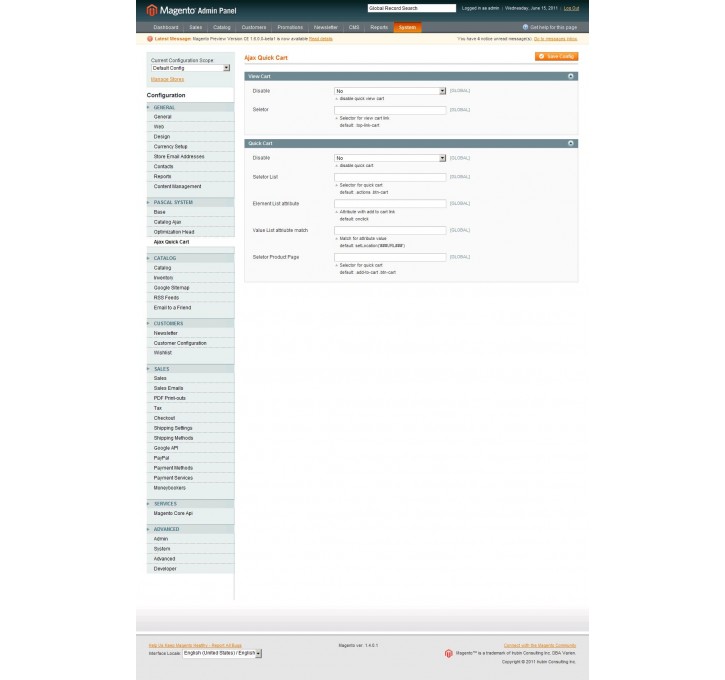Open the Quick Cart Disable dropdown

pyautogui.click(x=390, y=158)
